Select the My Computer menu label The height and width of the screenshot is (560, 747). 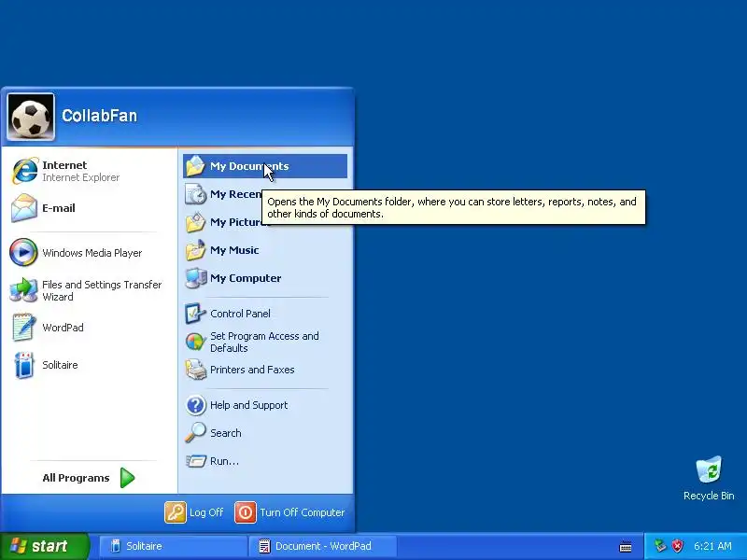[x=246, y=278]
